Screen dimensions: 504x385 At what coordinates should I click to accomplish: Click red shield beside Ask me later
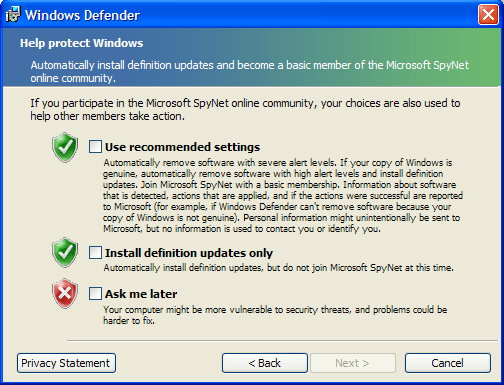65,293
